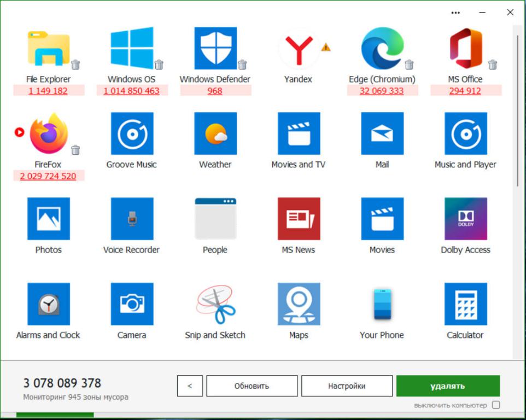This screenshot has height=420, width=526.
Task: Click the FireFox 2 029 724 520 link
Action: [48, 176]
